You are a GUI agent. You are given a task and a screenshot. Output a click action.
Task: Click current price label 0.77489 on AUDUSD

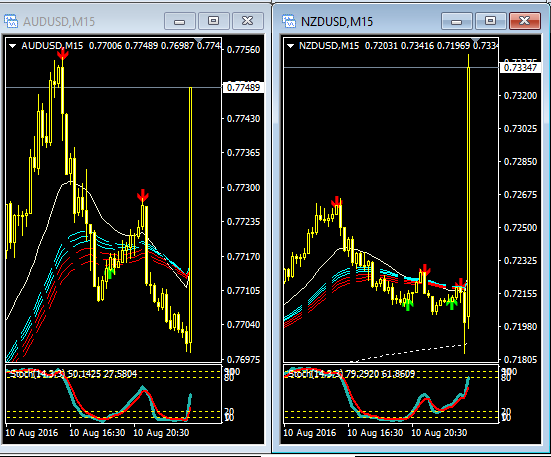pyautogui.click(x=243, y=87)
